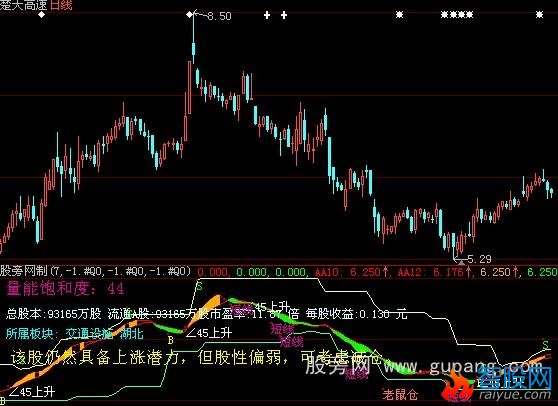
Task: Click the 该股仍然具备上涨潜力 advice text
Action: pyautogui.click(x=94, y=357)
